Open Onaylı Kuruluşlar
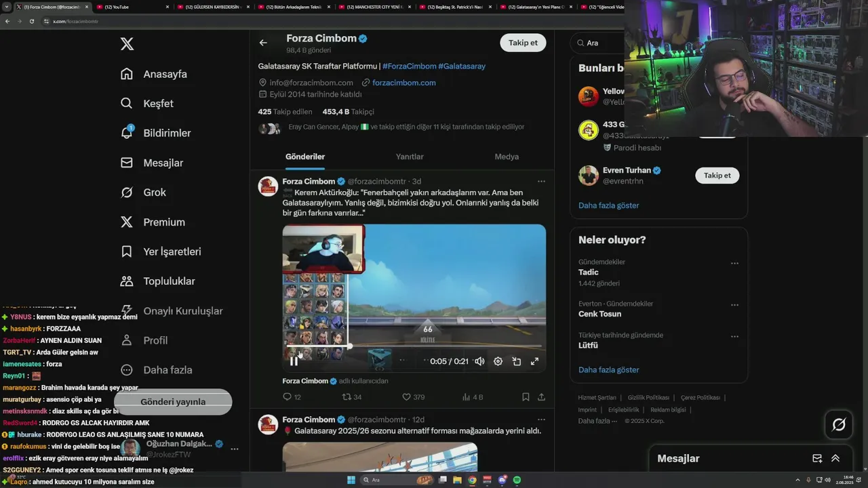The height and width of the screenshot is (488, 868). pyautogui.click(x=171, y=310)
